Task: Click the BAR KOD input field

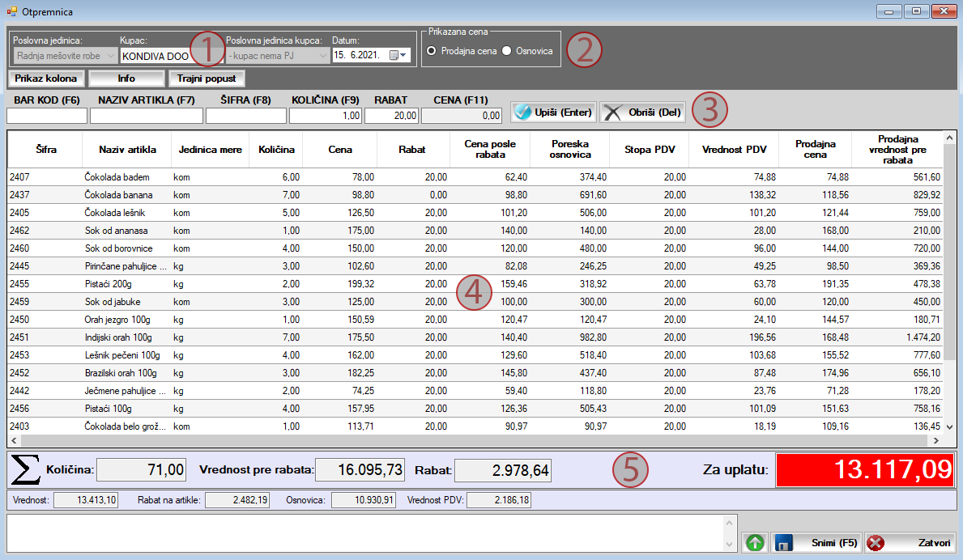Action: pyautogui.click(x=47, y=115)
